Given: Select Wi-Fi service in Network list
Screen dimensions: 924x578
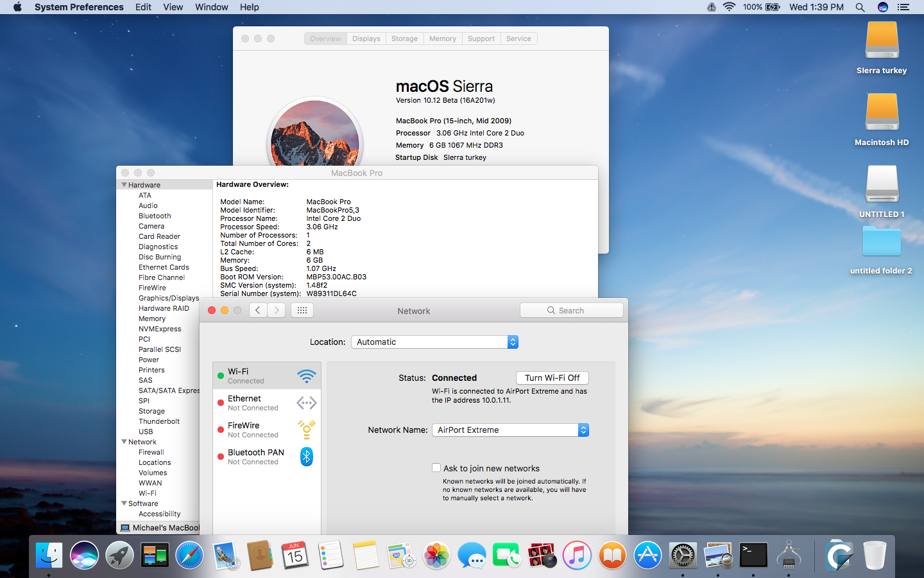Looking at the screenshot, I should (x=267, y=376).
